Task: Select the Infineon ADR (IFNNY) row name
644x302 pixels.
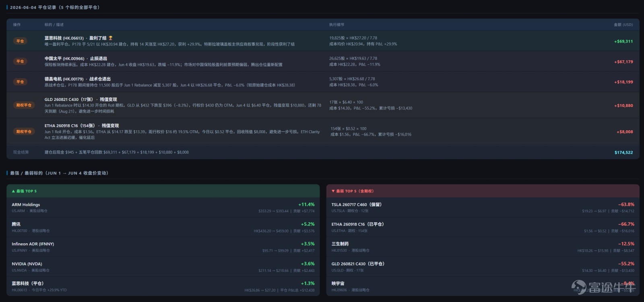Action: [x=33, y=244]
